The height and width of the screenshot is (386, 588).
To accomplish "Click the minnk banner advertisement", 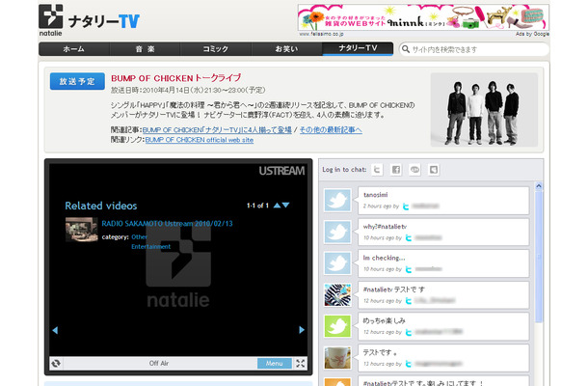I will tap(423, 17).
